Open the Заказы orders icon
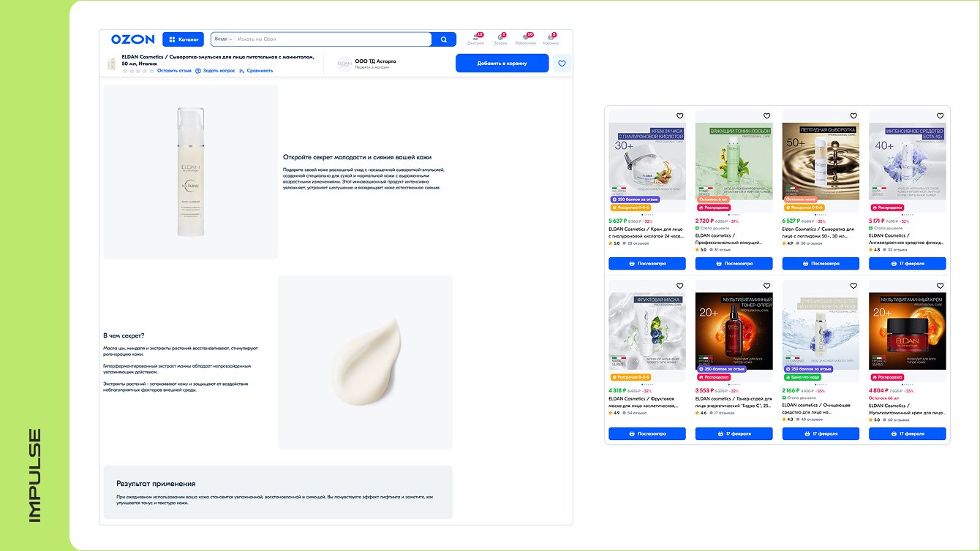The width and height of the screenshot is (980, 551). click(x=500, y=39)
